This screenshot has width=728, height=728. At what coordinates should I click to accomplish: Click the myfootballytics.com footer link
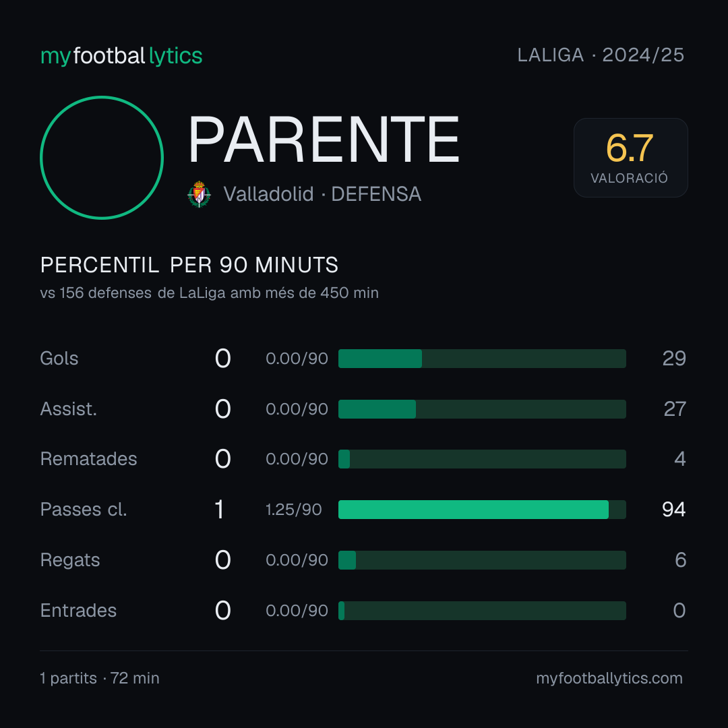pyautogui.click(x=609, y=678)
